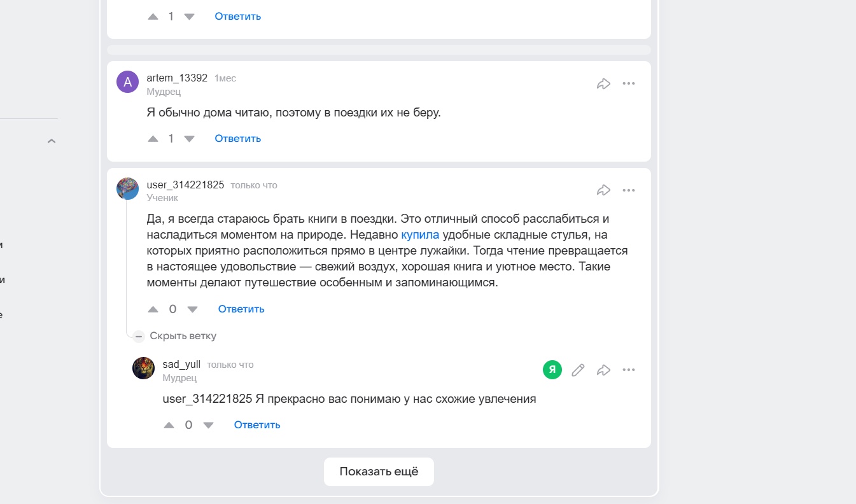This screenshot has width=856, height=504.
Task: Click the green Yandex icon beside sad_yull's reply
Action: 552,369
